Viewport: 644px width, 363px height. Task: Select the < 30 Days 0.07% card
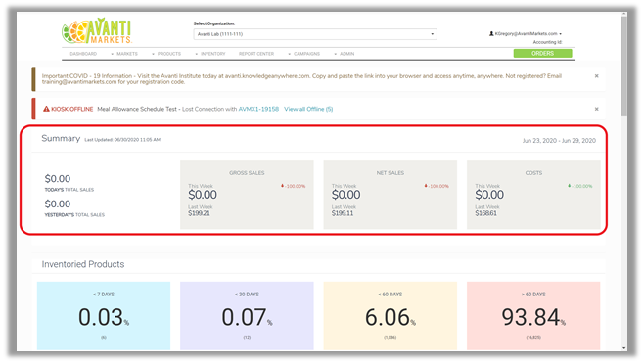(x=247, y=316)
